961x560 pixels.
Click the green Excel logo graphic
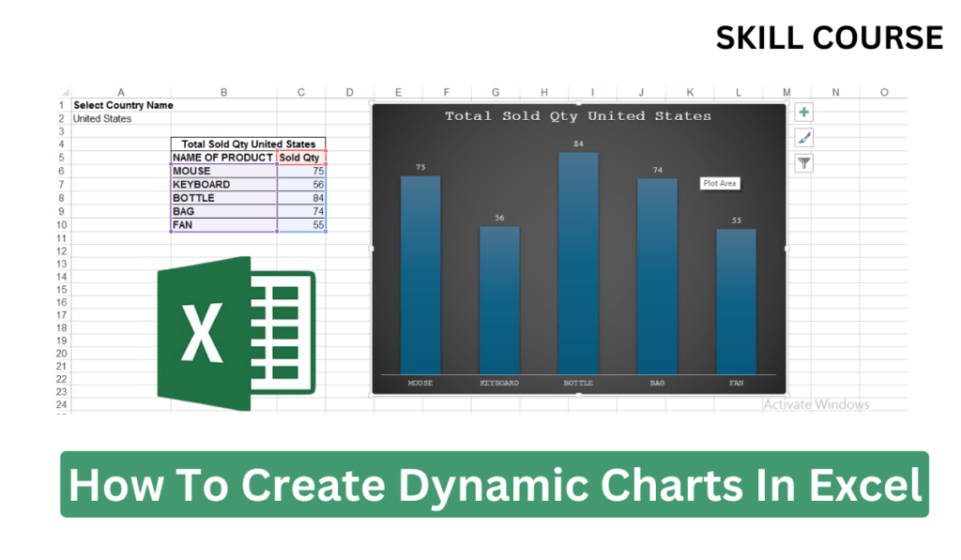point(235,330)
